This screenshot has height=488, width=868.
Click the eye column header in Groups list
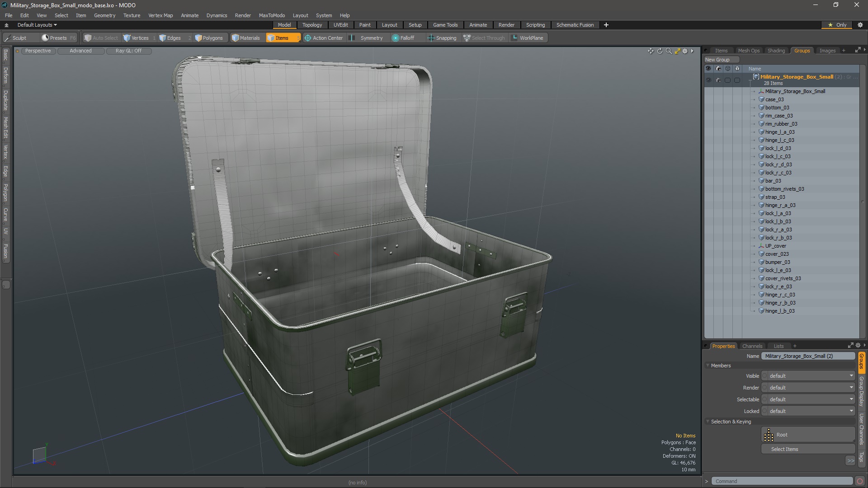tap(708, 69)
